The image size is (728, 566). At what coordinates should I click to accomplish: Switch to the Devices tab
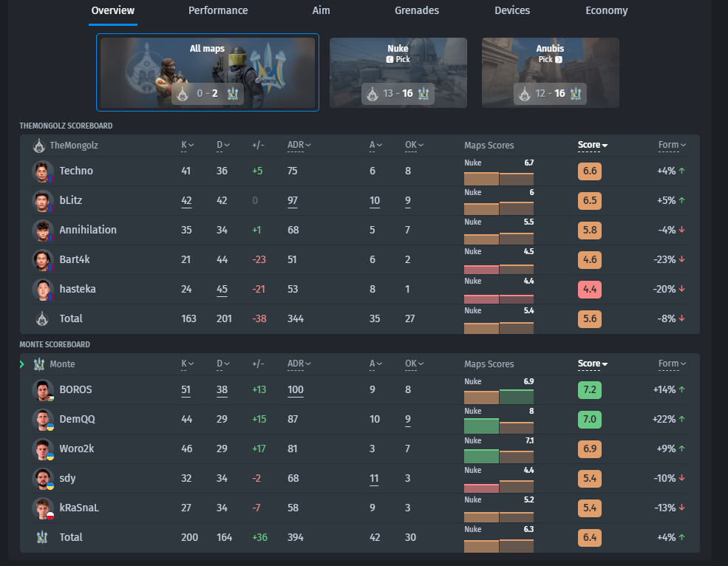coord(512,11)
